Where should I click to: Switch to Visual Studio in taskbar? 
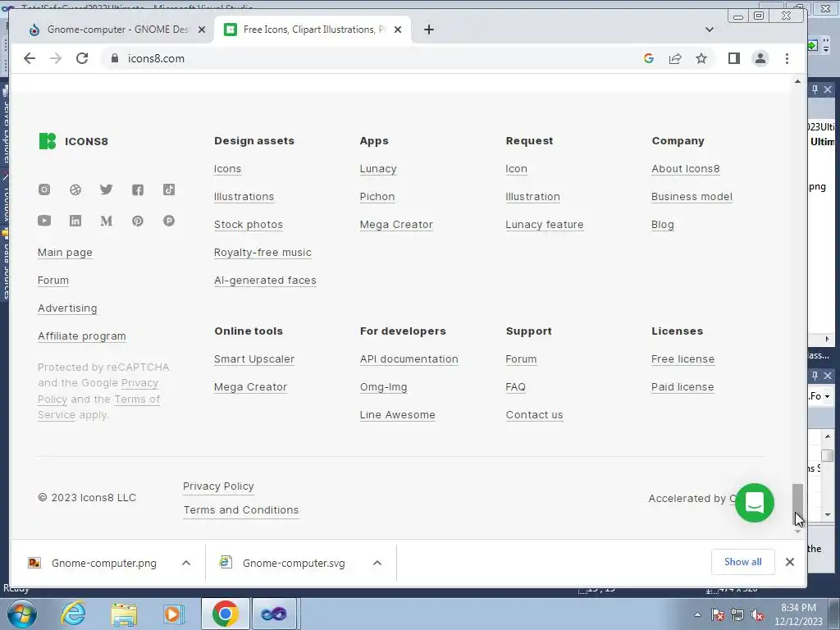point(274,614)
